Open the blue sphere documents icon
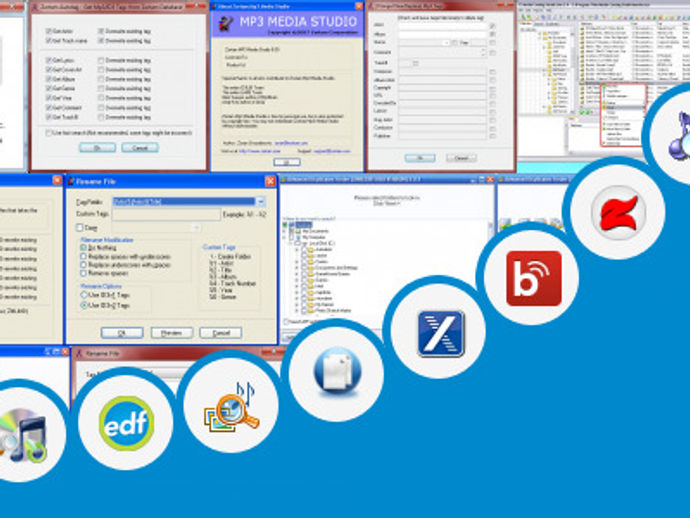 (x=337, y=370)
